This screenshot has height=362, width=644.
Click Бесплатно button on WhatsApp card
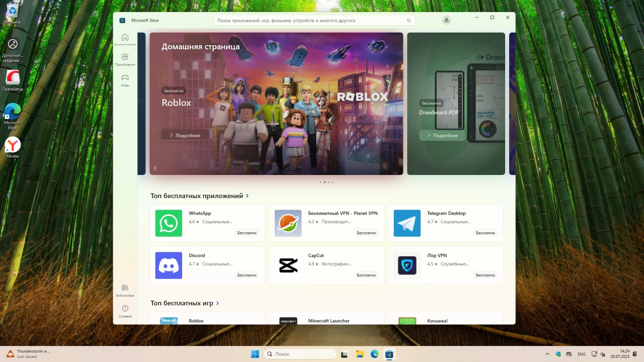tap(247, 233)
